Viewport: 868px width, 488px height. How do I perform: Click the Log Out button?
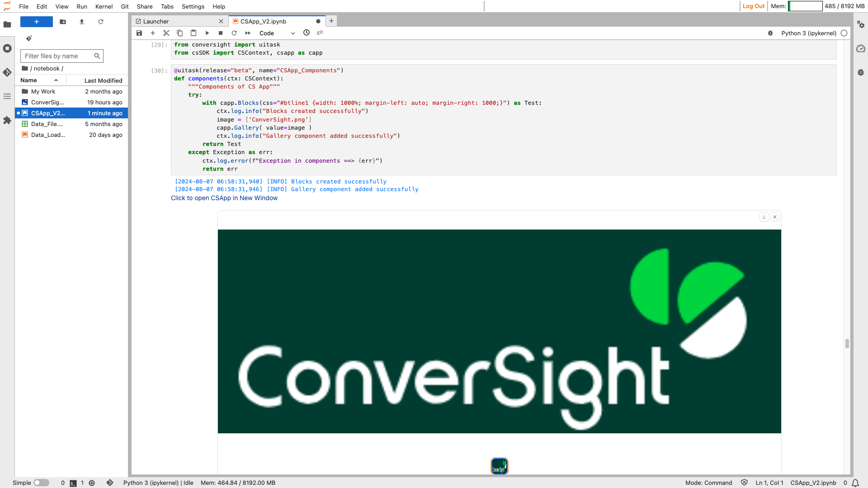point(754,6)
